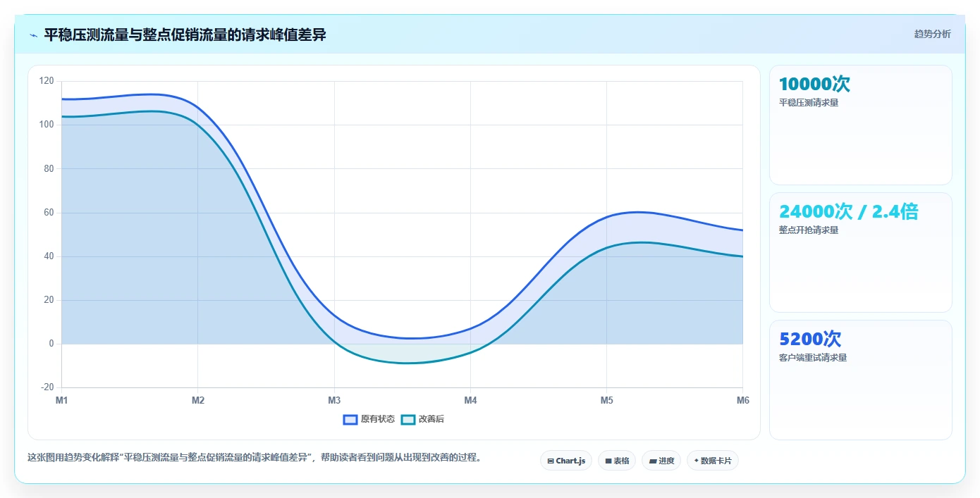Click the lightning icon beside the chart title

[33, 35]
